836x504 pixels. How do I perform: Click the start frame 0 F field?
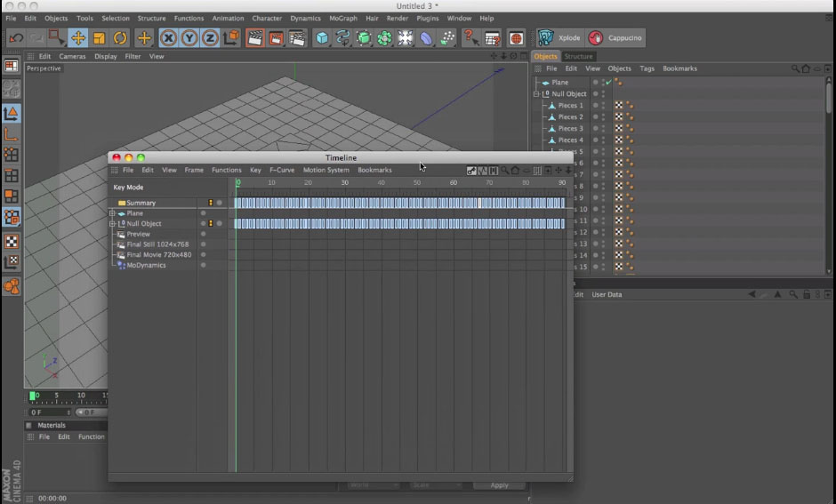[50, 412]
